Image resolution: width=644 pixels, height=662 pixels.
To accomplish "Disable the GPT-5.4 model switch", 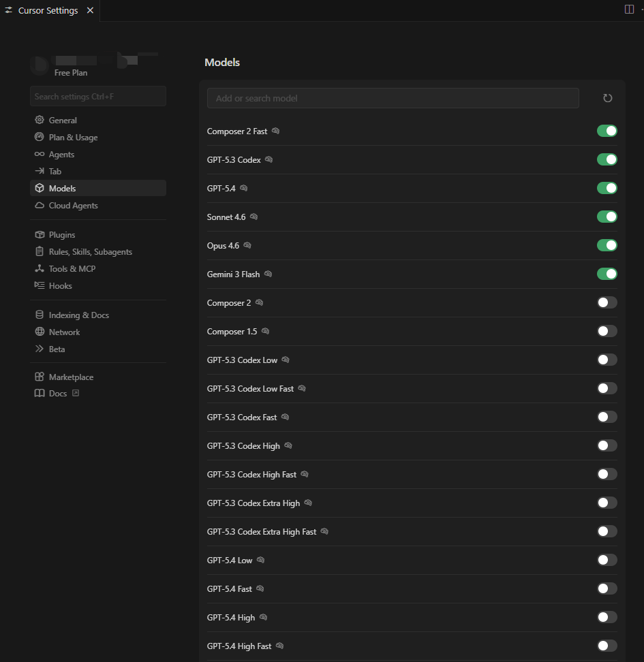I will (607, 188).
